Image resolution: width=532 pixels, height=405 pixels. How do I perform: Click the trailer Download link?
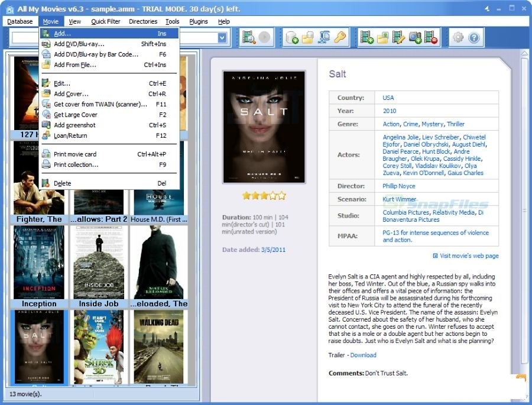pyautogui.click(x=363, y=355)
